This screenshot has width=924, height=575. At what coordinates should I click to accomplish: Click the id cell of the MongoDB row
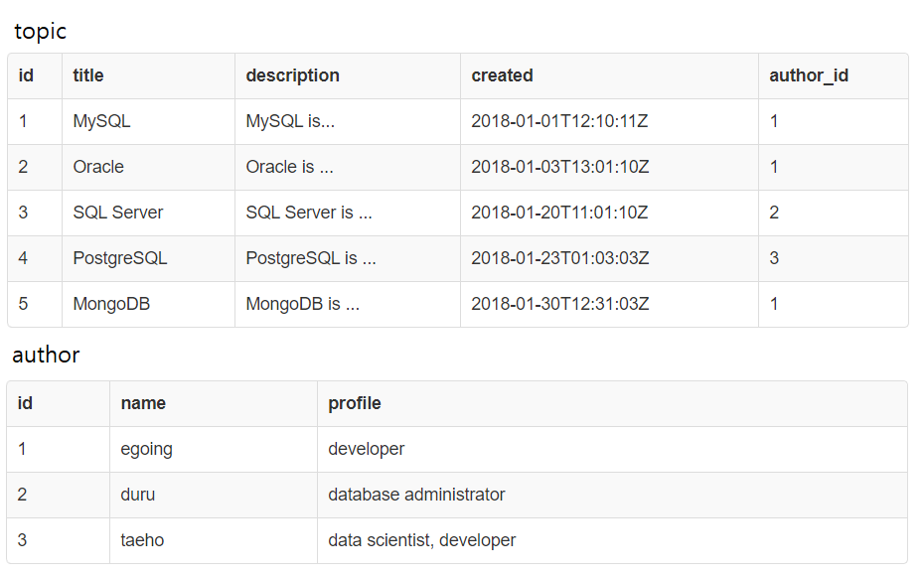coord(35,304)
